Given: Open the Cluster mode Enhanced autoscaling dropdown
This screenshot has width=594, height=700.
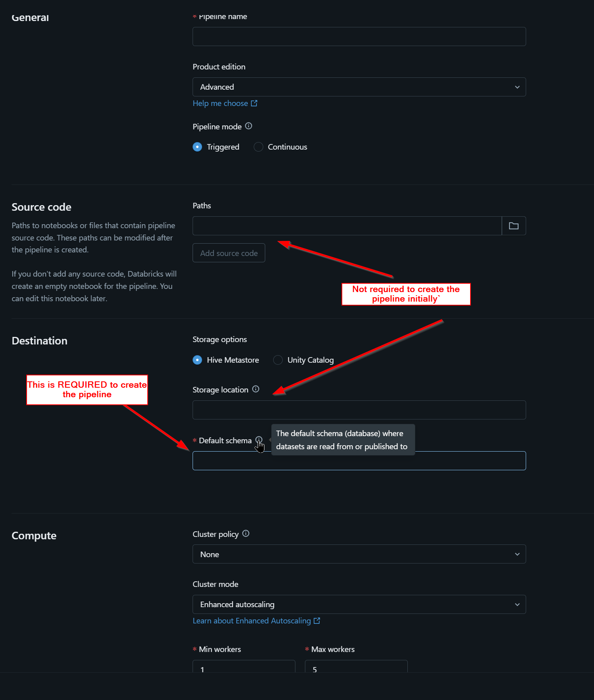Looking at the screenshot, I should [x=359, y=604].
